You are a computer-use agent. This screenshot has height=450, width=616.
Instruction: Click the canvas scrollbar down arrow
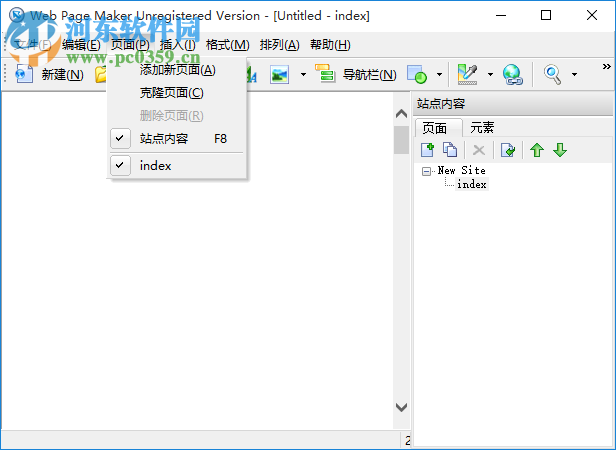(x=401, y=407)
